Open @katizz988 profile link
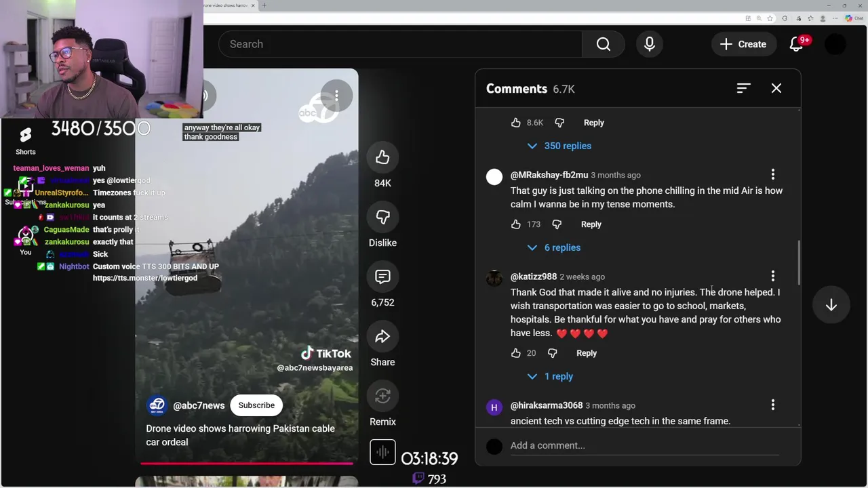Viewport: 868px width, 488px height. (534, 277)
